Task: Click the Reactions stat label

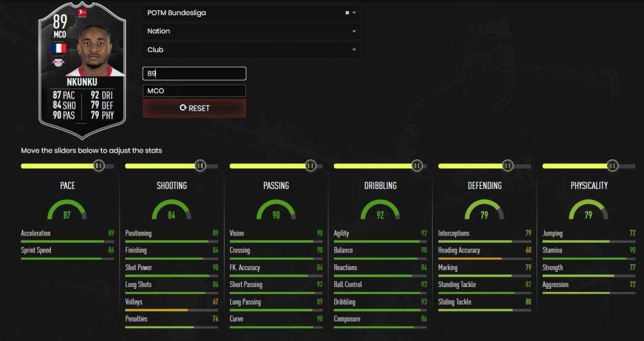Action: tap(345, 268)
